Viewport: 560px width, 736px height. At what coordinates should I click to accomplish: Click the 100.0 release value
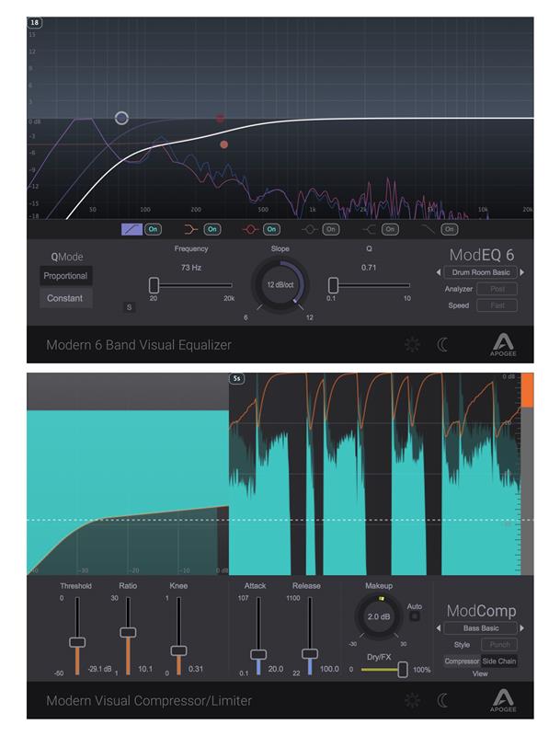click(x=329, y=669)
